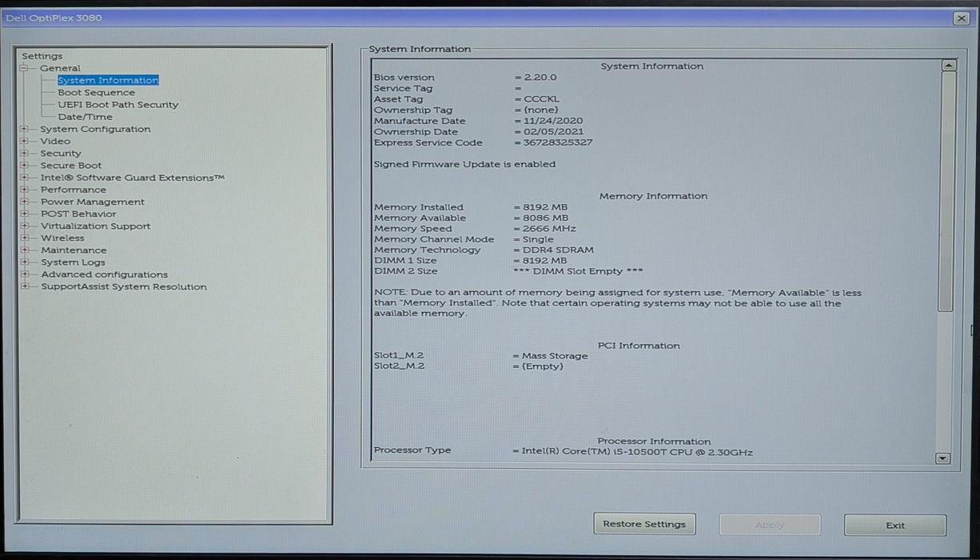Click the Memory Available value 8086 MB
The image size is (980, 560).
pos(546,218)
